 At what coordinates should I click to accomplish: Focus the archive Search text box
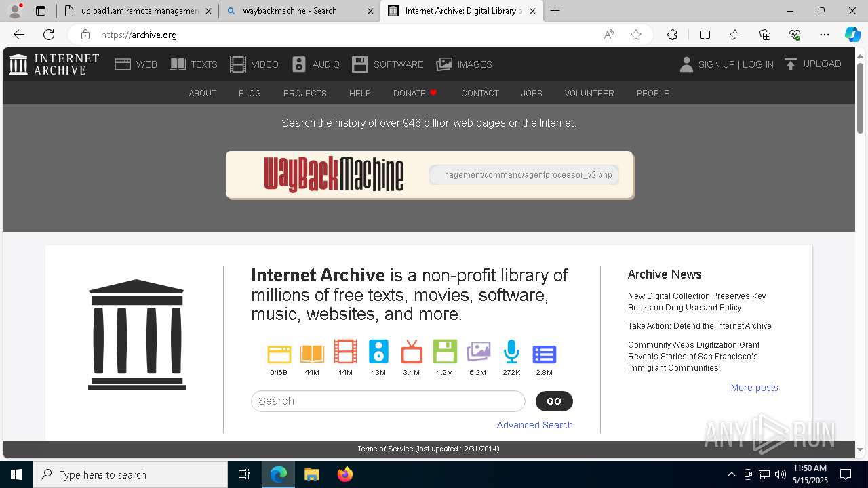[388, 401]
